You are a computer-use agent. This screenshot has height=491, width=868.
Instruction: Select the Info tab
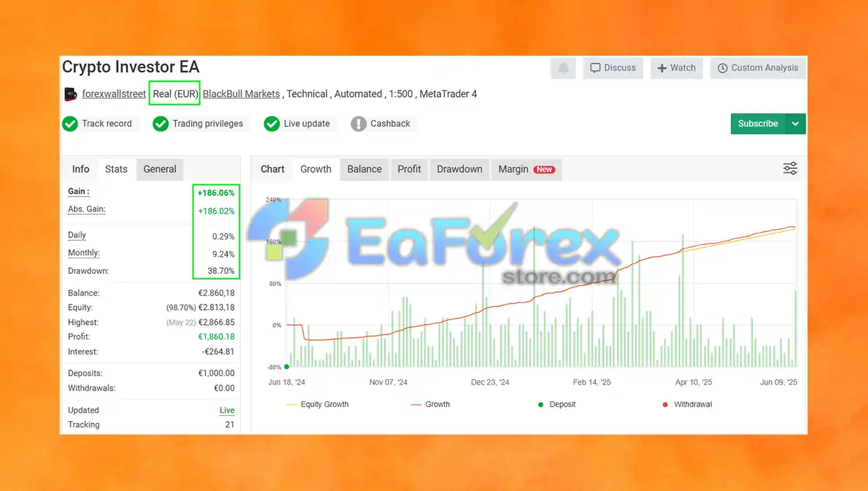click(x=81, y=169)
